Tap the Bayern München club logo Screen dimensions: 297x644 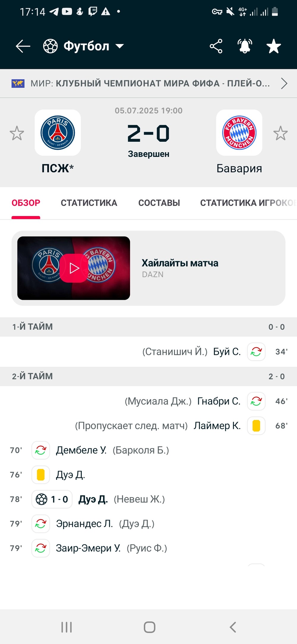click(239, 133)
